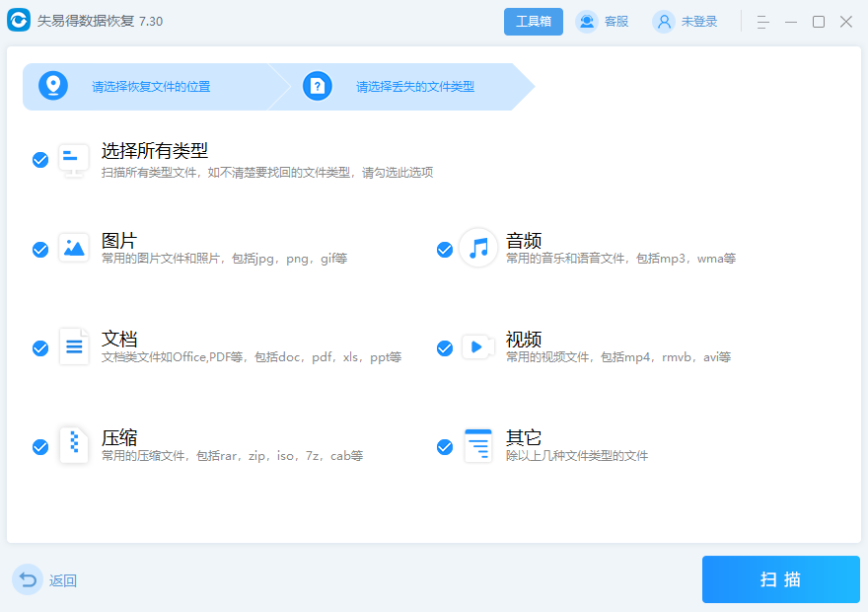Select the 文档 document category icon
This screenshot has width=868, height=612.
74,347
